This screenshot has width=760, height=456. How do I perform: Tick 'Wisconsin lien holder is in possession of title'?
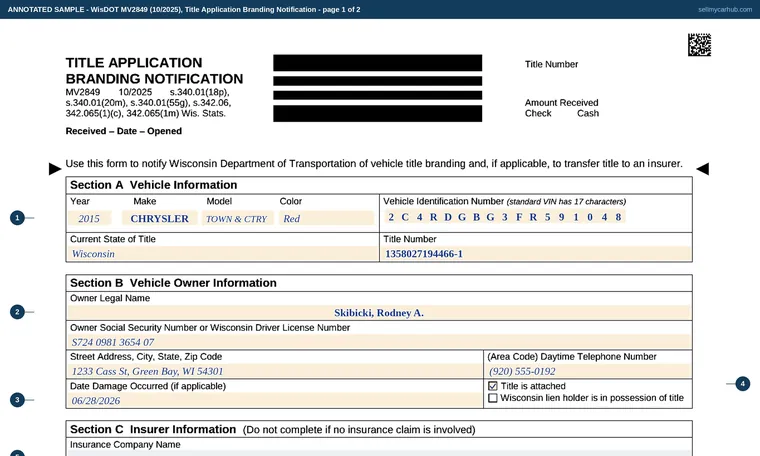tap(493, 398)
